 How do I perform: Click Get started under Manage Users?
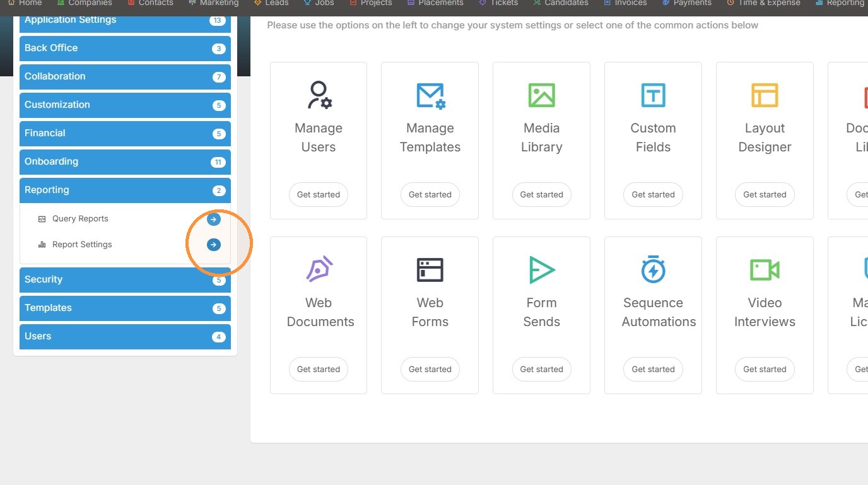tap(319, 194)
